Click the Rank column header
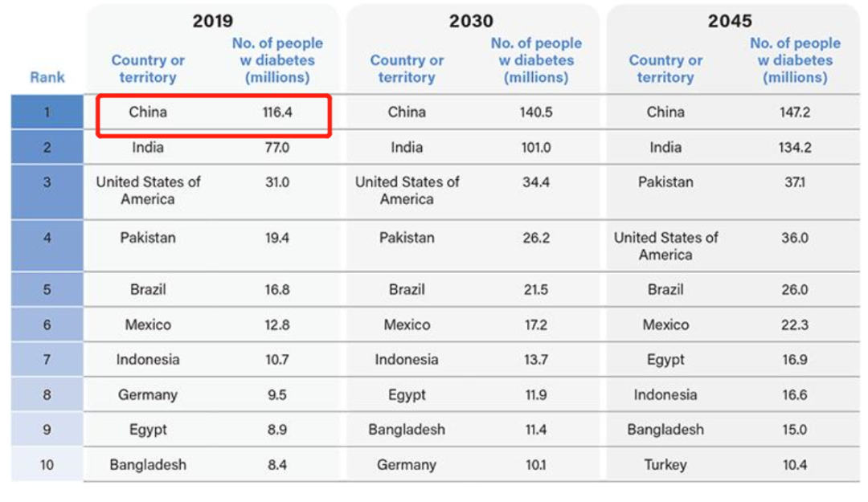 [47, 78]
